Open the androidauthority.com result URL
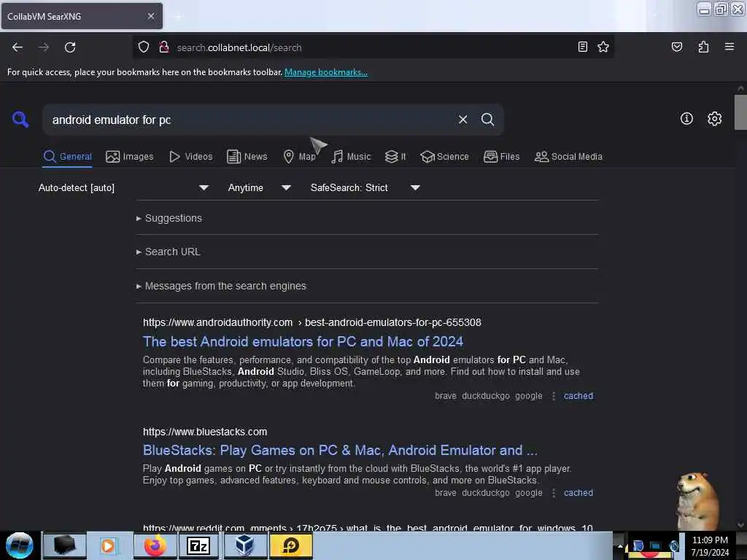The image size is (747, 560). pos(312,322)
